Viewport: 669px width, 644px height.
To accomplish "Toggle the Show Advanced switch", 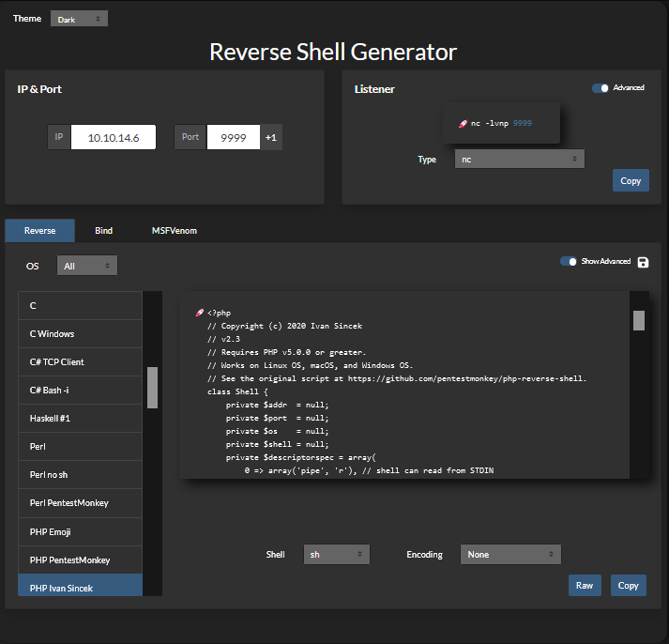I will point(569,261).
